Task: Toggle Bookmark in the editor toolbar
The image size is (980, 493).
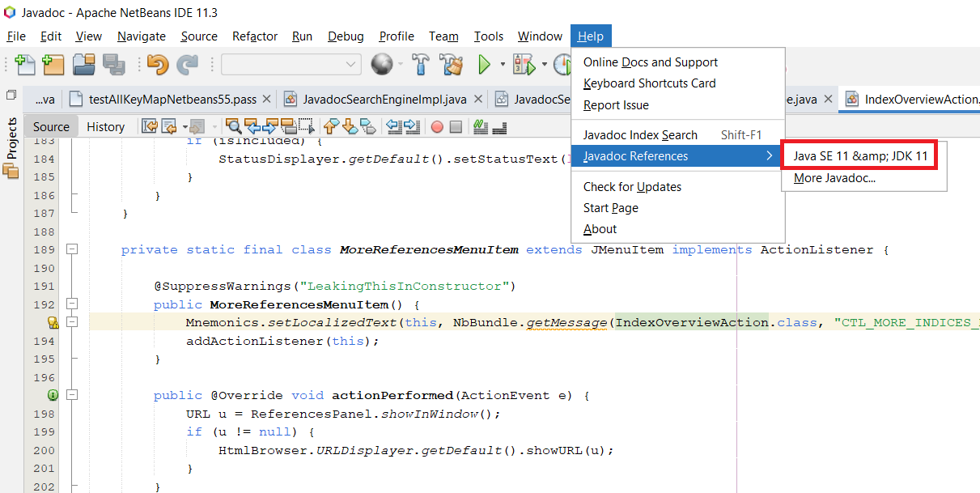Action: tap(368, 126)
